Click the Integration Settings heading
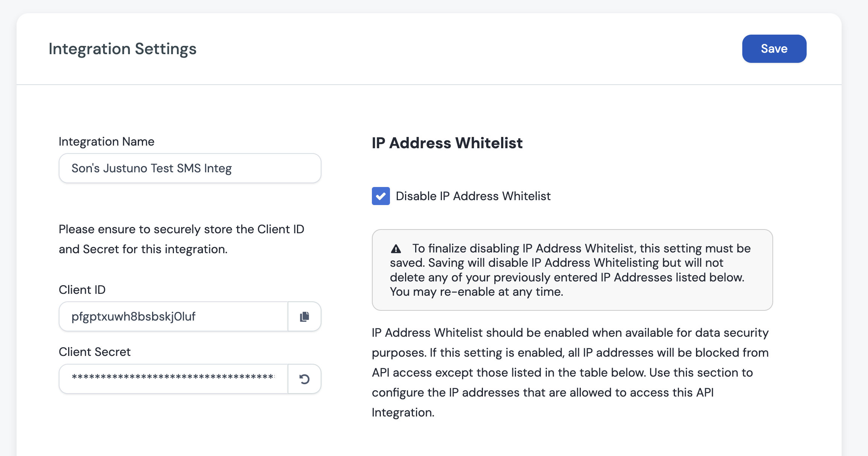 (122, 49)
